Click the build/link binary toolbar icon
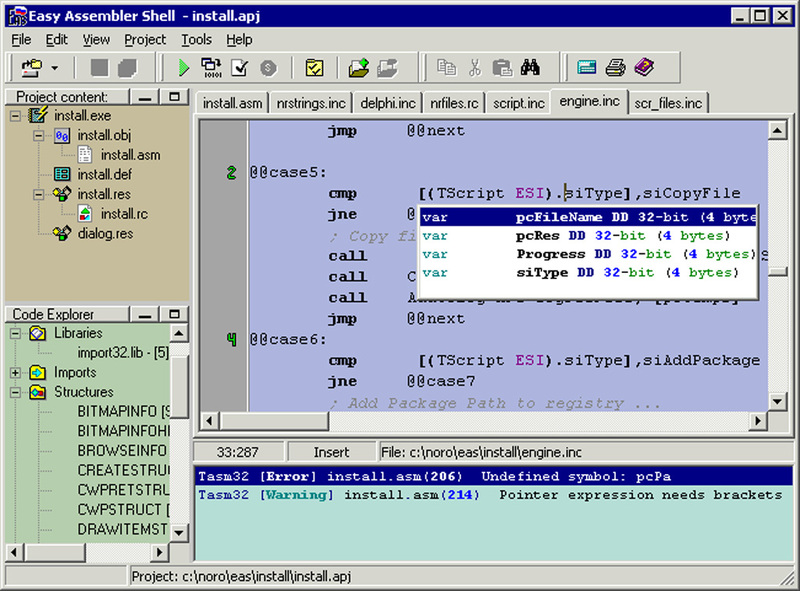Viewport: 800px width, 591px height. point(211,67)
